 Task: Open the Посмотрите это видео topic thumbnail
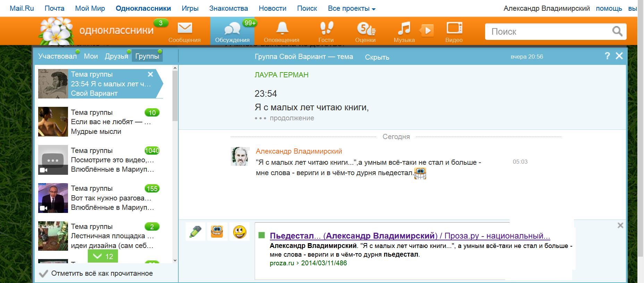pyautogui.click(x=53, y=160)
